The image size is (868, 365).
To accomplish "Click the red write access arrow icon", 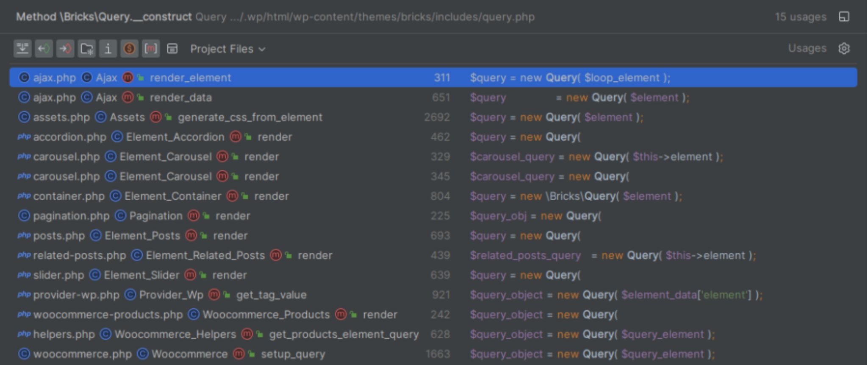I will click(x=65, y=49).
